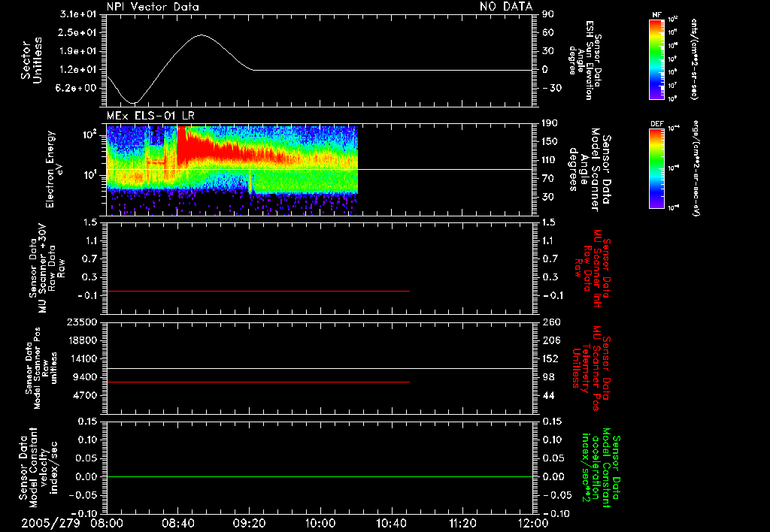Click the DEF color bar legend

656,168
